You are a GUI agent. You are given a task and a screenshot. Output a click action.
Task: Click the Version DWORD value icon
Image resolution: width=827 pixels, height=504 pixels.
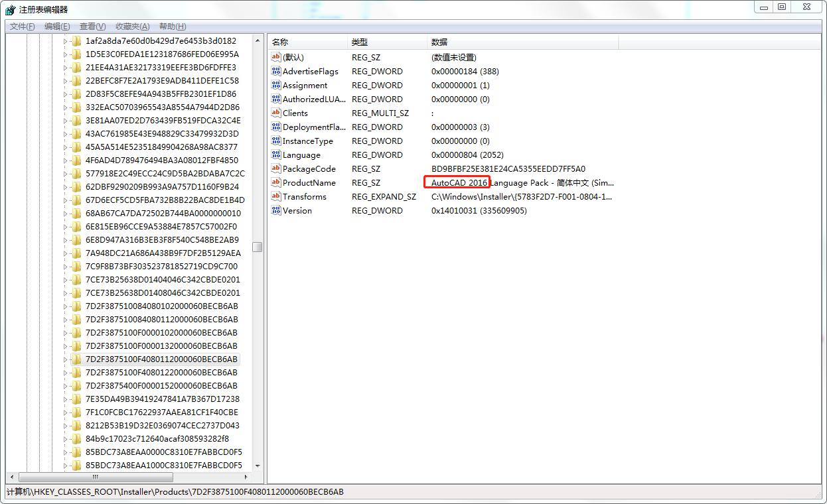pyautogui.click(x=276, y=210)
